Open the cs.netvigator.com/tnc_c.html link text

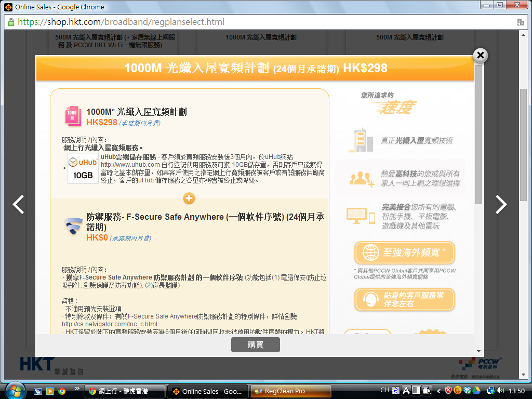pos(109,324)
